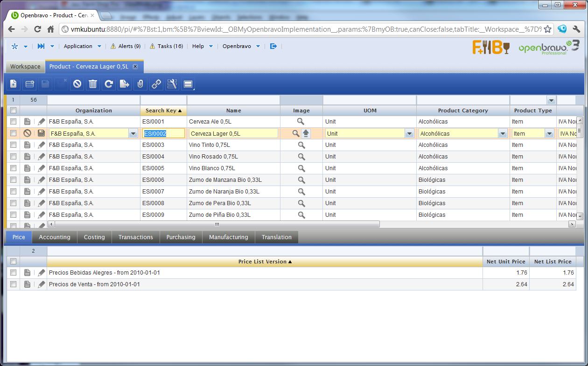Click the Name field containing Cerveza Lager 0,5L
The height and width of the screenshot is (366, 588).
click(233, 133)
